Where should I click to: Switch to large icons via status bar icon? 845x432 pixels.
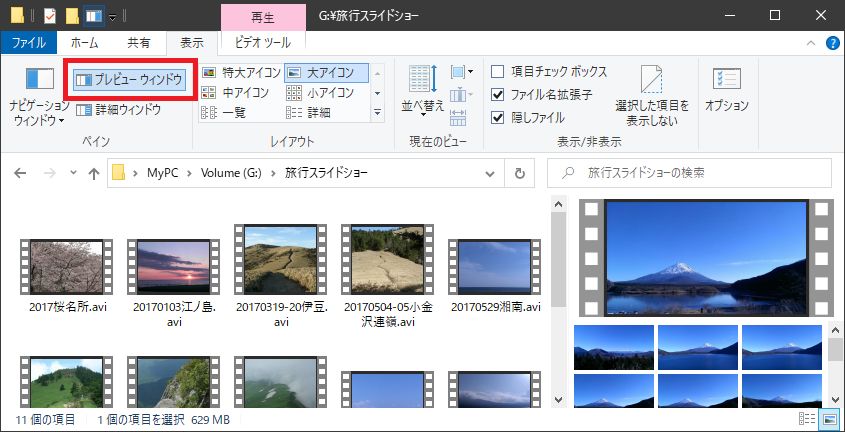[x=828, y=419]
